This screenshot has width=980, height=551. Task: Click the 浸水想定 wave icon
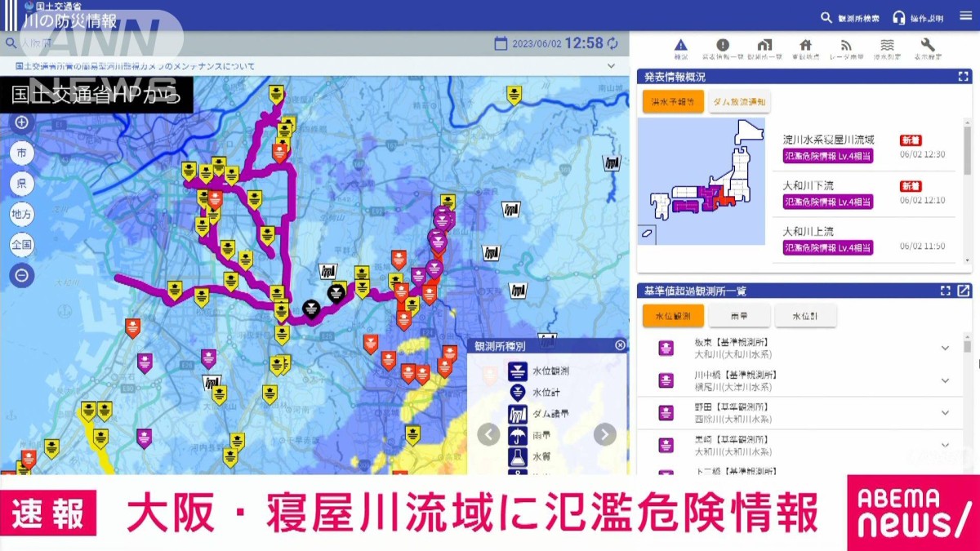pos(887,47)
